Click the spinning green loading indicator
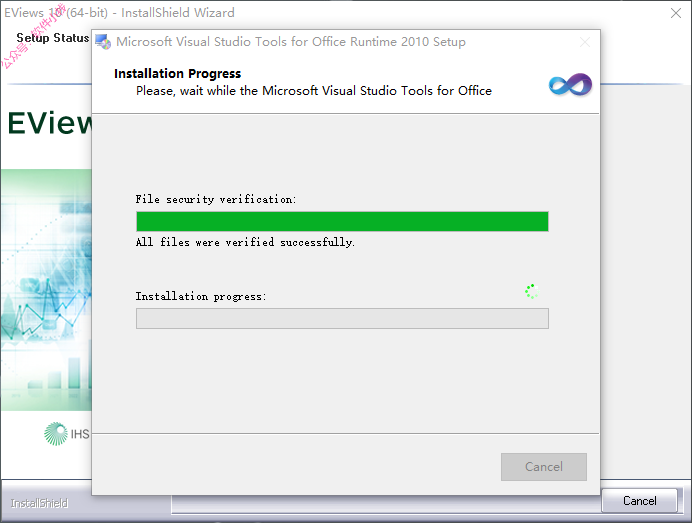 [532, 291]
